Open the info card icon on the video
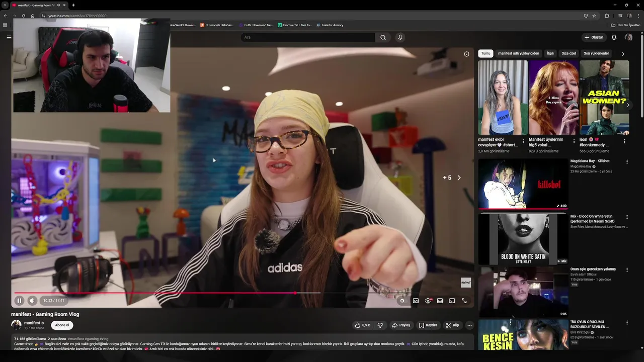 466,54
